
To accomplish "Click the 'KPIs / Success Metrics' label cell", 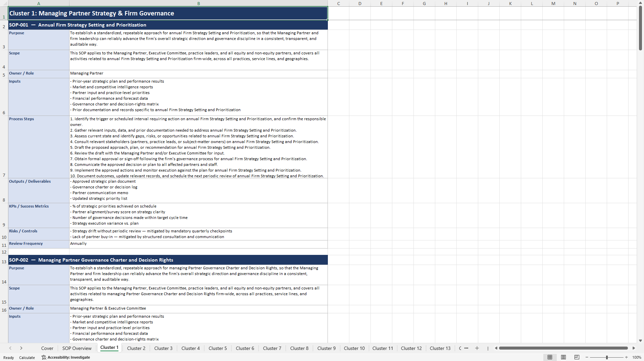I will pyautogui.click(x=39, y=215).
